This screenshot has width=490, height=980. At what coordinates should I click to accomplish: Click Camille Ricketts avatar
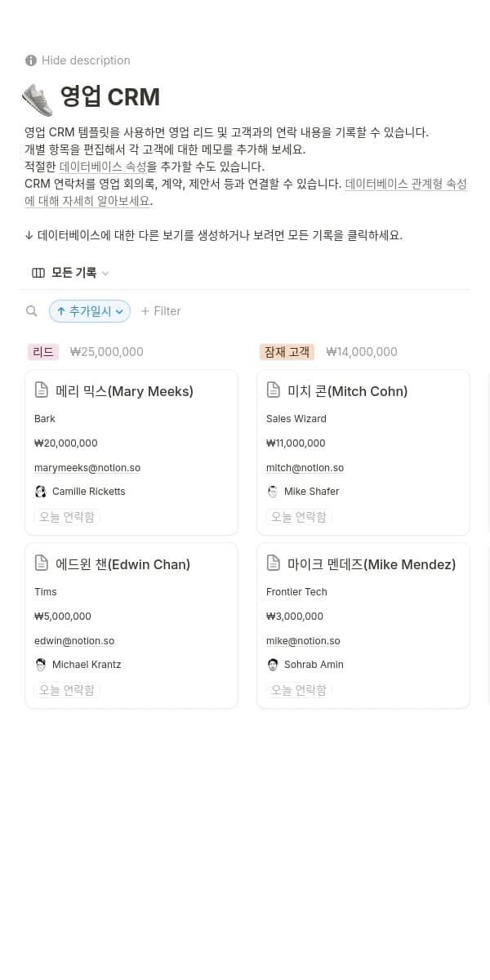(x=41, y=492)
